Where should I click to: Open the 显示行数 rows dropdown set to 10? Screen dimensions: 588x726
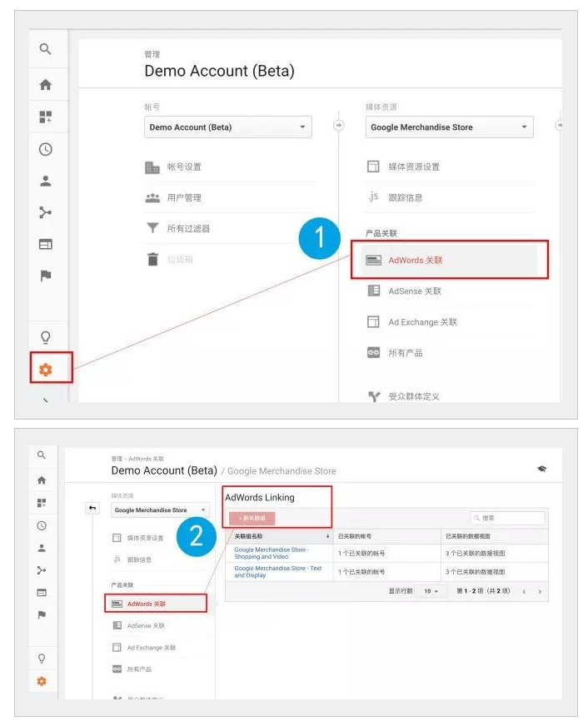click(x=431, y=591)
